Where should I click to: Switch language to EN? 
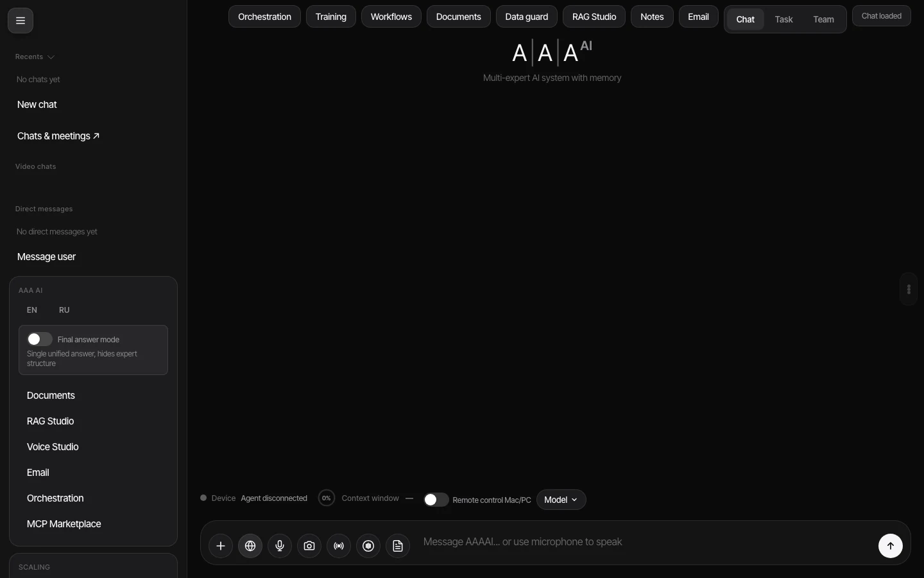coord(32,310)
